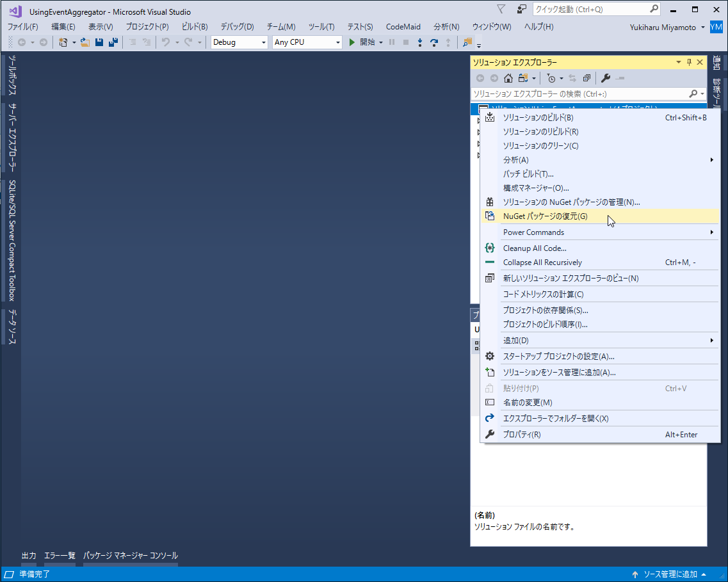The image size is (728, 582).
Task: Choose ソリューションのクリーン(C)
Action: pos(600,146)
